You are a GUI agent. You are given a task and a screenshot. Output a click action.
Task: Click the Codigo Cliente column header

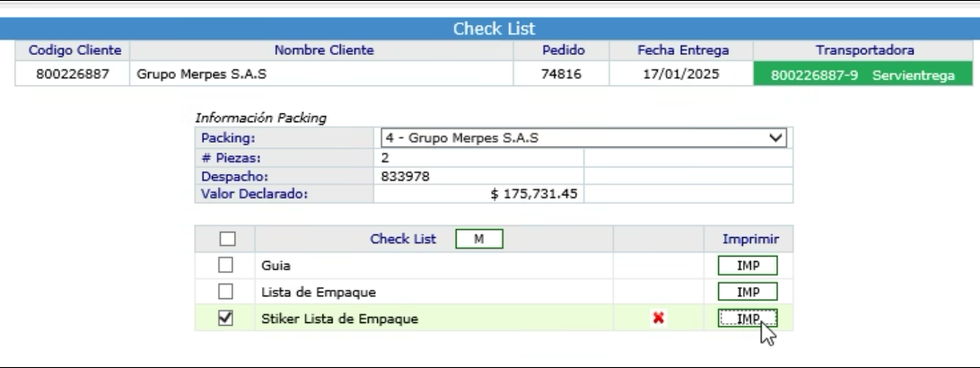point(74,50)
